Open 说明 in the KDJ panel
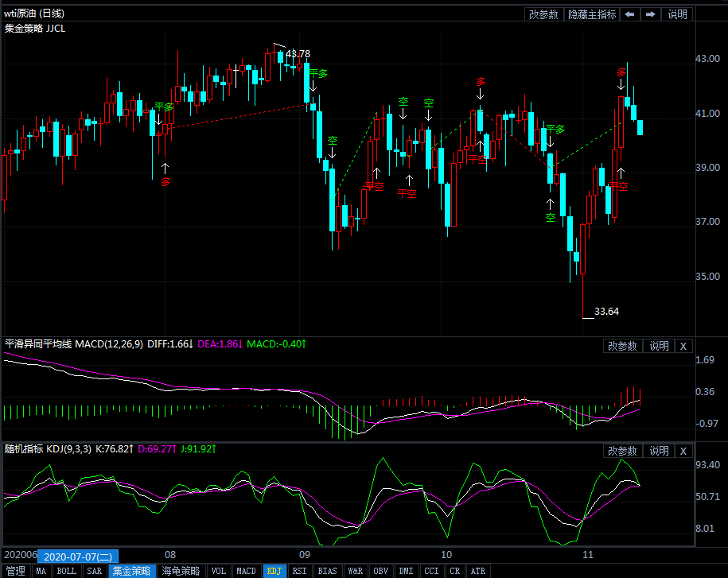This screenshot has width=728, height=578. pyautogui.click(x=659, y=451)
